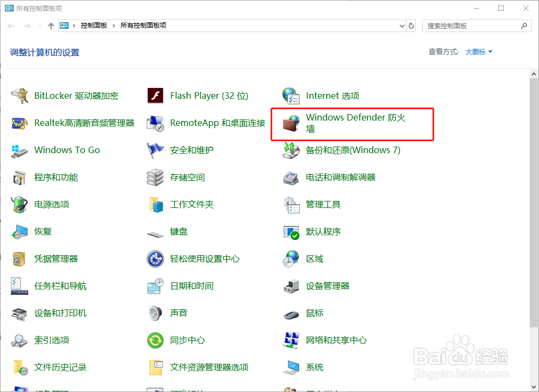Viewport: 539px width, 392px height.
Task: Click the 调整计算机的设置 heading link
Action: (x=44, y=52)
